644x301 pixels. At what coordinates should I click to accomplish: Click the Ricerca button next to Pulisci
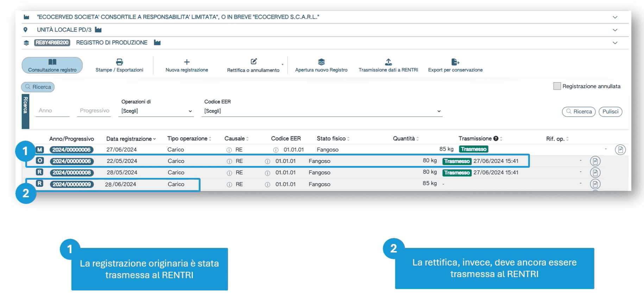point(579,111)
